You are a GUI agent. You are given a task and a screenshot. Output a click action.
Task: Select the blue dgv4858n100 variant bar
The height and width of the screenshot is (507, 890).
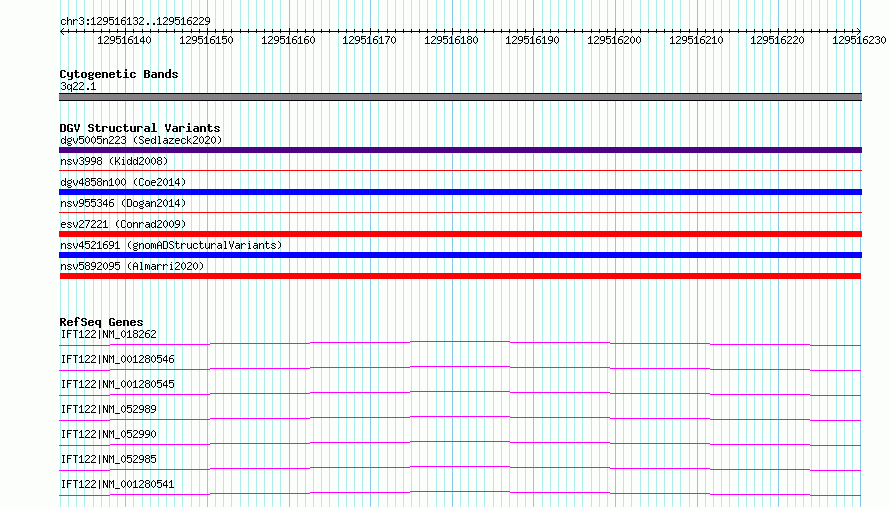click(460, 192)
